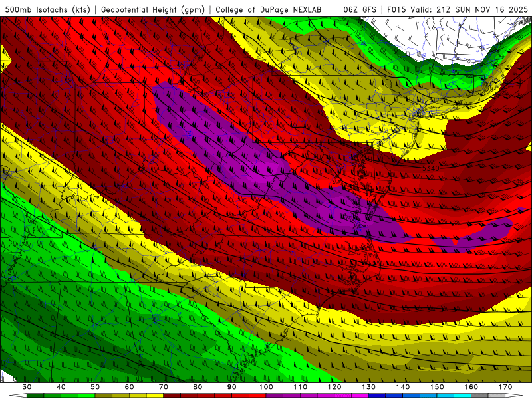Click the legend value '60'

coord(129,387)
